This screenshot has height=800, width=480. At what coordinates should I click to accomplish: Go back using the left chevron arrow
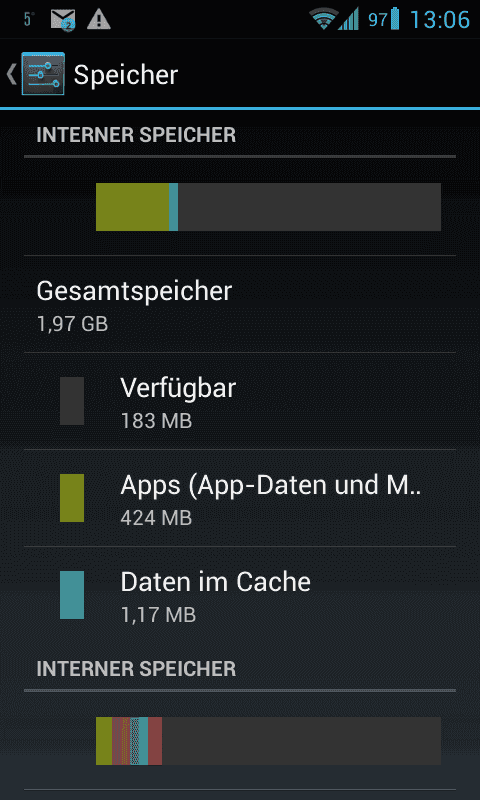11,74
